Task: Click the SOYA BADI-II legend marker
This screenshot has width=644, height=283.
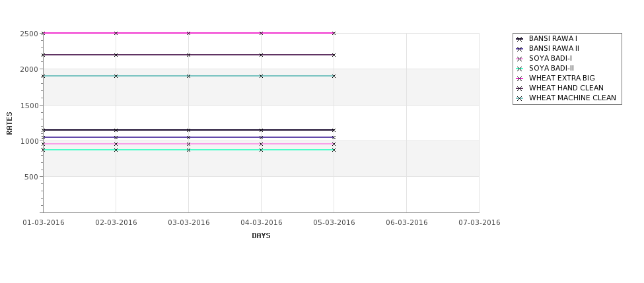Action: [x=520, y=69]
